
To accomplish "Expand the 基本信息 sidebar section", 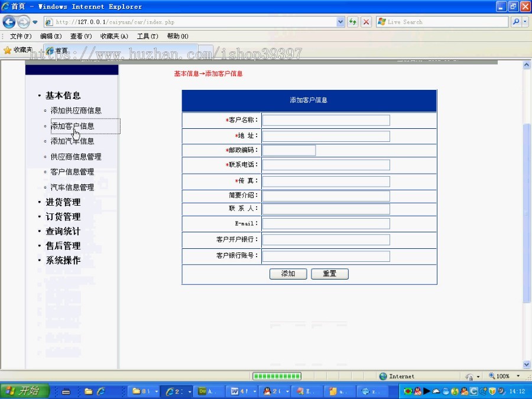I will click(63, 96).
